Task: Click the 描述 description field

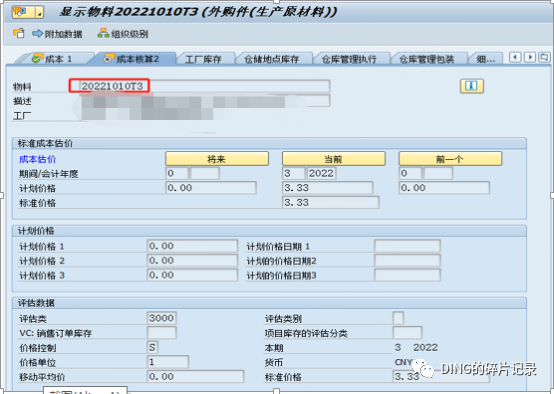Action: tap(205, 101)
